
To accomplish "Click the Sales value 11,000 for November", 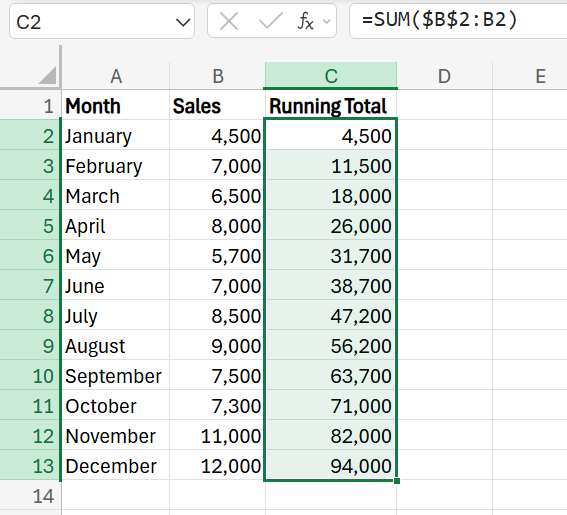I will click(x=217, y=436).
